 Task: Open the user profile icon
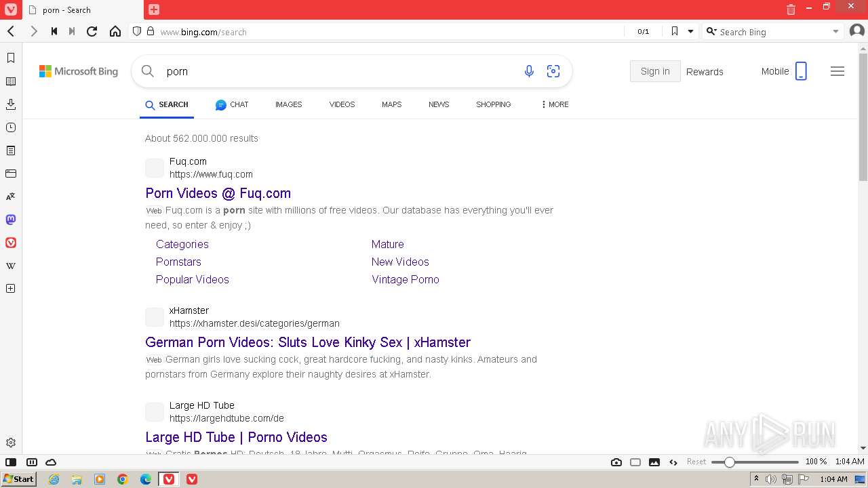click(856, 31)
